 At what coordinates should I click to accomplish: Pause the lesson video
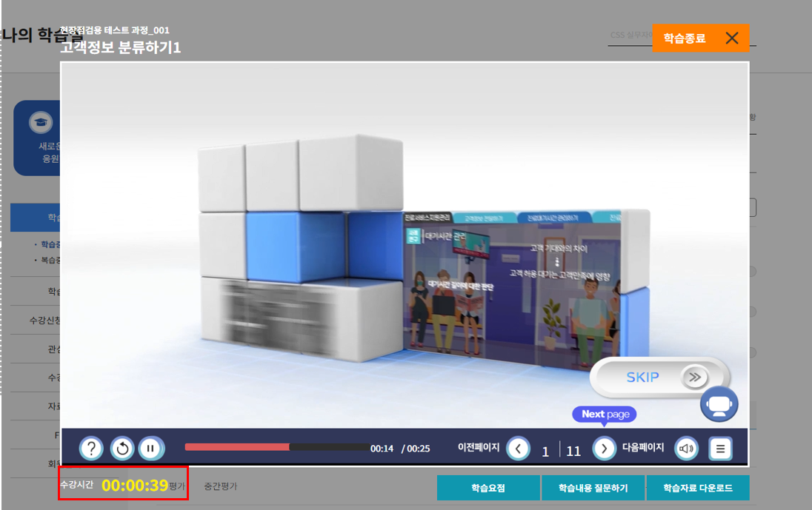point(151,448)
